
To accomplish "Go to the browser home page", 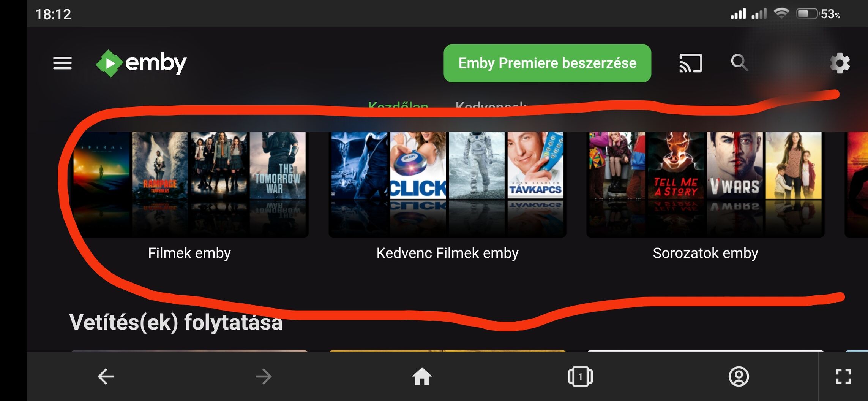I will point(422,377).
